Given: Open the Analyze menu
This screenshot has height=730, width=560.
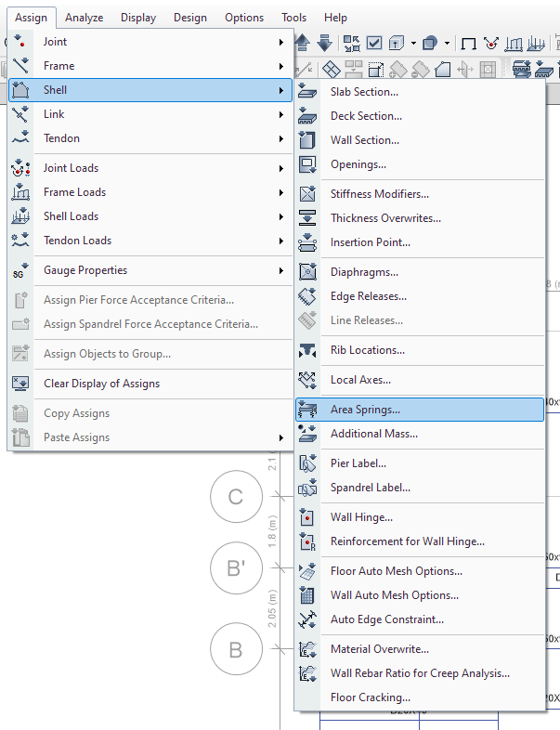Looking at the screenshot, I should tap(85, 18).
